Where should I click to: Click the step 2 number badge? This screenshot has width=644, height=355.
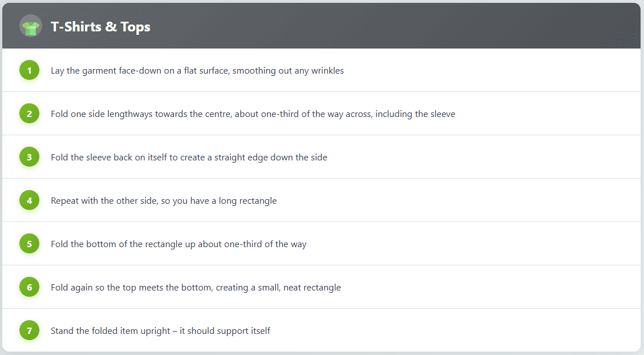click(29, 114)
